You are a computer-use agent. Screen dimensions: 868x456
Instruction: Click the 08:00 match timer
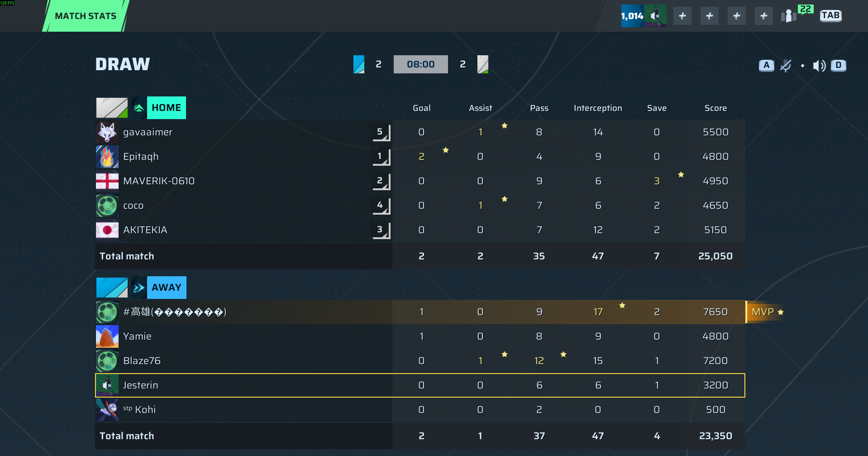pos(421,64)
